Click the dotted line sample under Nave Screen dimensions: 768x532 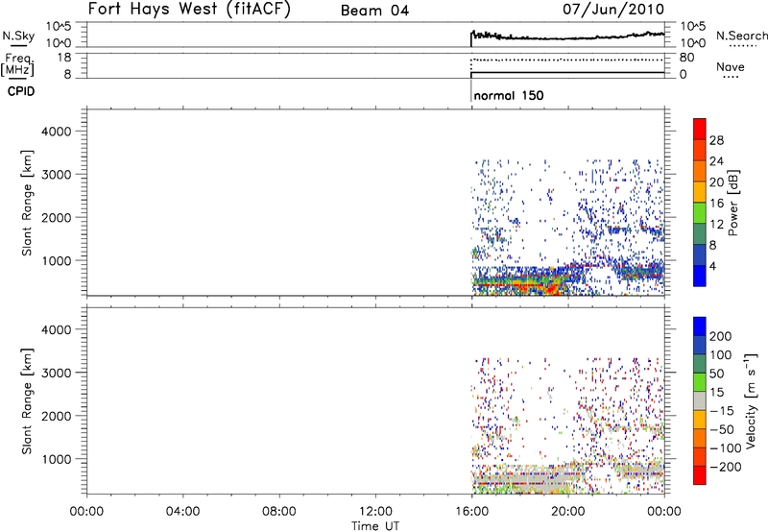tap(731, 78)
